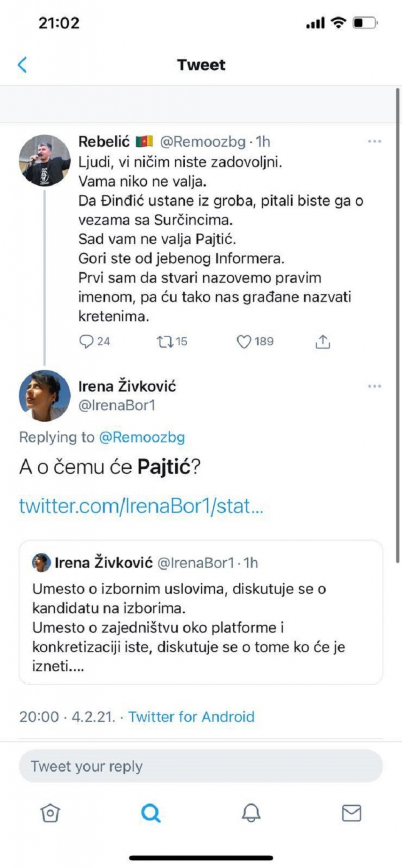The width and height of the screenshot is (402, 868).
Task: Tap the Tweet your reply field
Action: coord(201,766)
